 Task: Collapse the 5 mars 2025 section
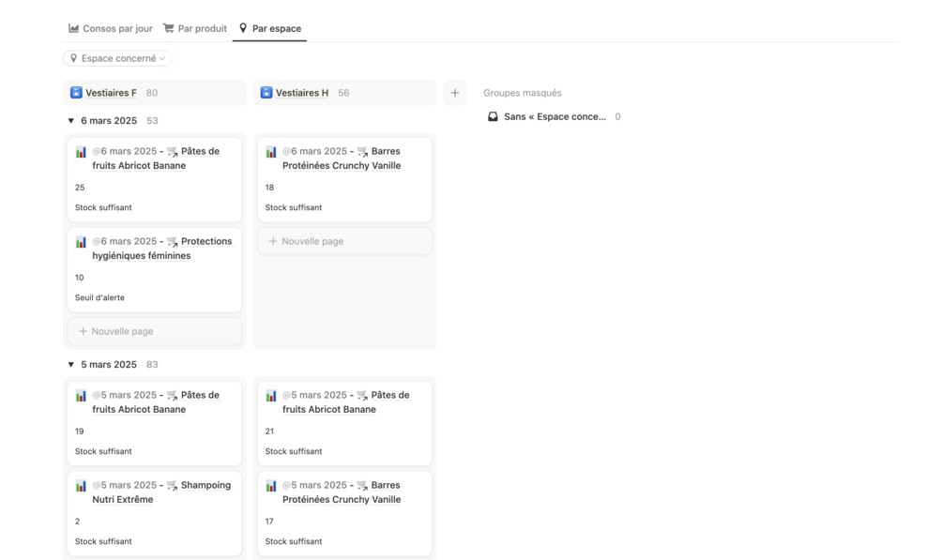point(71,365)
